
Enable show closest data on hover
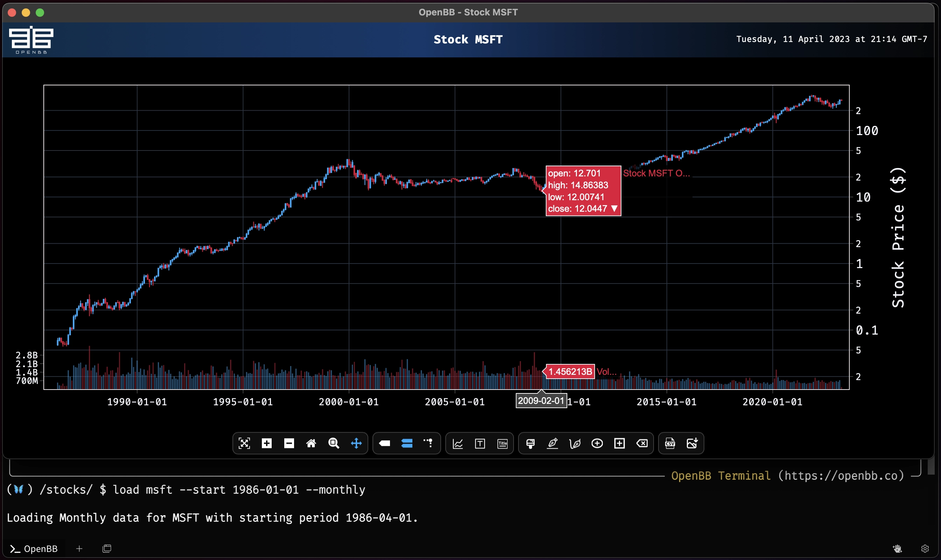[x=384, y=443]
